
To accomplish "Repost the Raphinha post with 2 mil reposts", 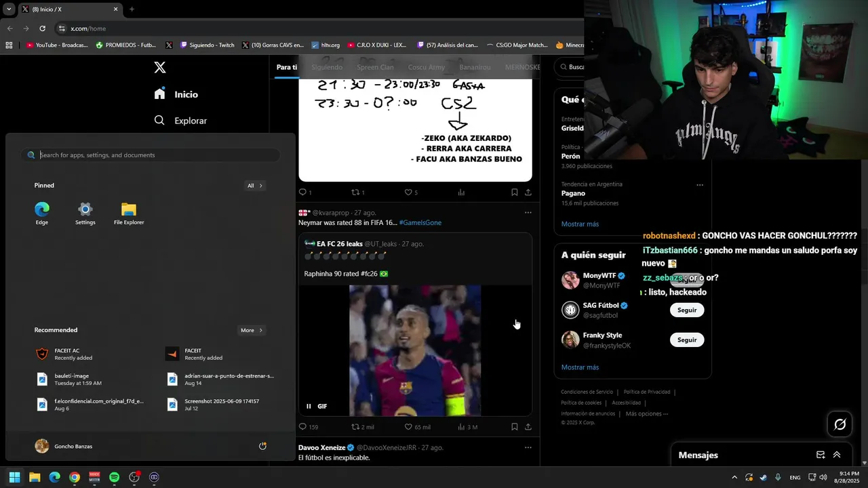I will 362,427.
